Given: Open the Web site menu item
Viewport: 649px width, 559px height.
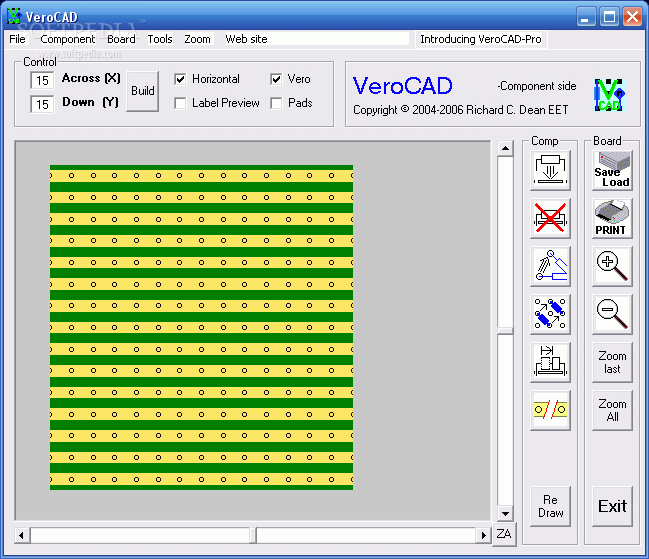Looking at the screenshot, I should 246,39.
